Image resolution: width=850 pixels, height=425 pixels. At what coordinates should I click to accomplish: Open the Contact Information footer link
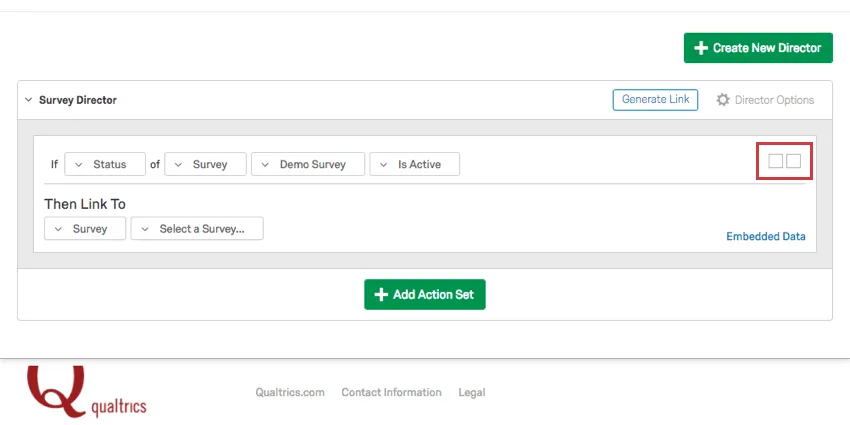tap(391, 393)
